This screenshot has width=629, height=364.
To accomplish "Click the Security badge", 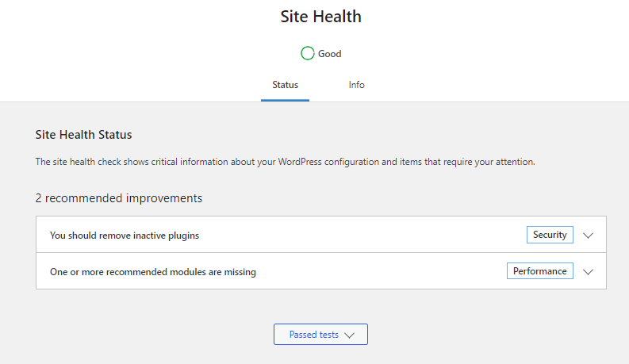I will 550,235.
